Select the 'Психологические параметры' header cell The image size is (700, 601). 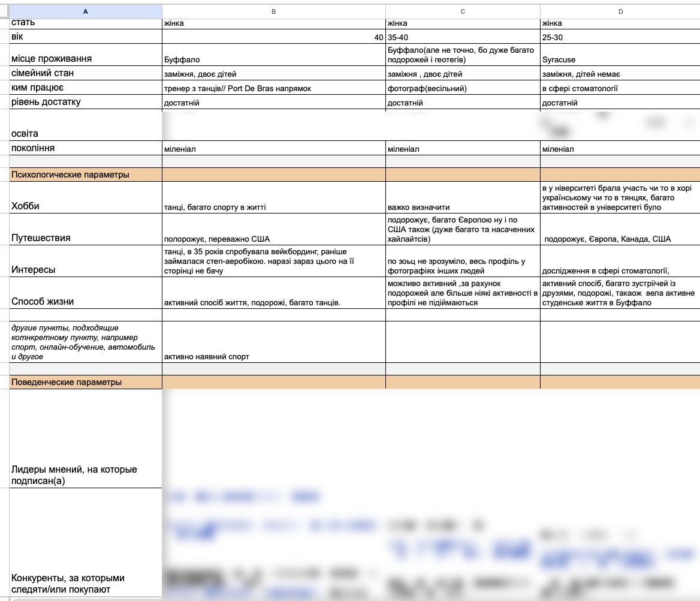(x=86, y=175)
